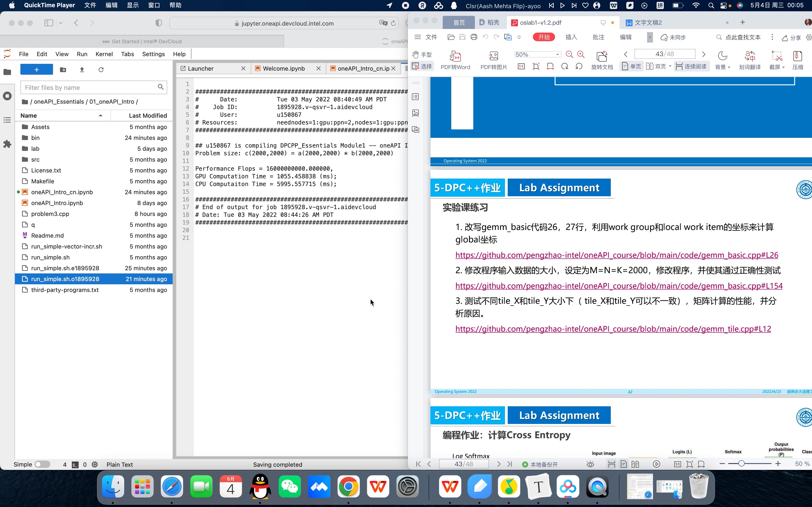Open the Kernel menu
The image size is (812, 507).
pos(104,54)
